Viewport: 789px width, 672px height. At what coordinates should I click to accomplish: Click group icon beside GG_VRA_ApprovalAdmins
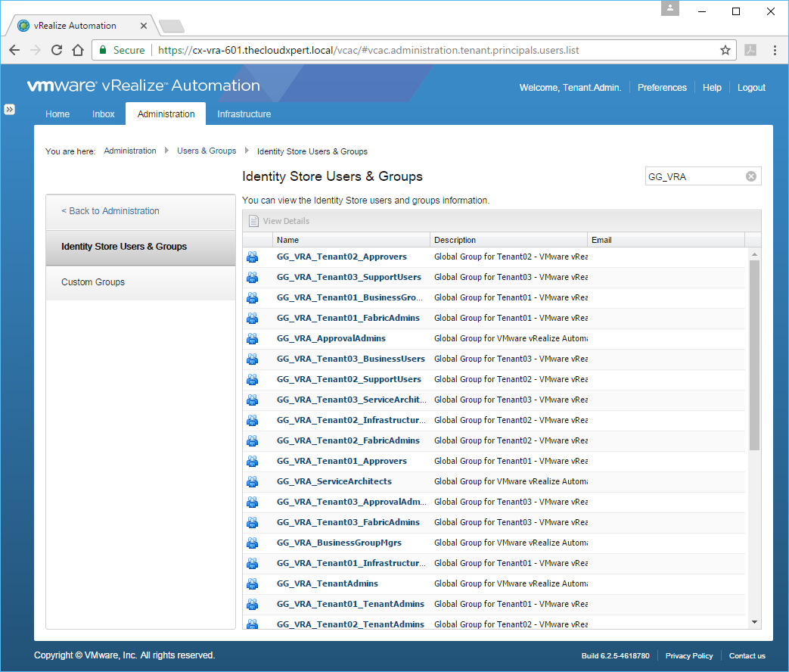click(x=253, y=338)
